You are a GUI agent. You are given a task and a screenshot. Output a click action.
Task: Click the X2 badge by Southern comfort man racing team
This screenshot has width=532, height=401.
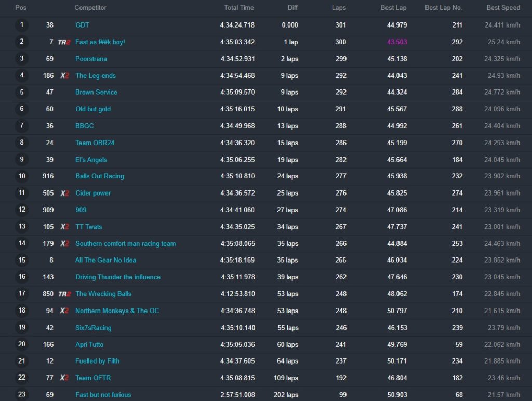point(64,244)
